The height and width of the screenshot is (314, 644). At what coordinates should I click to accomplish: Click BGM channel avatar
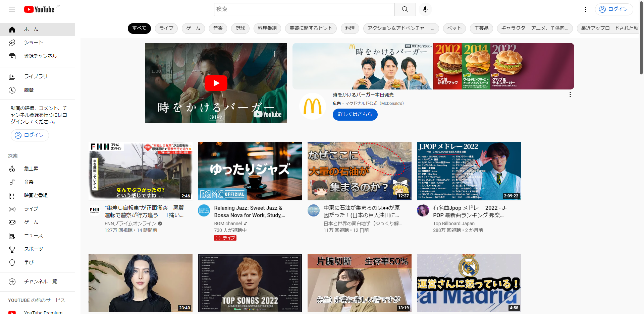(x=204, y=210)
